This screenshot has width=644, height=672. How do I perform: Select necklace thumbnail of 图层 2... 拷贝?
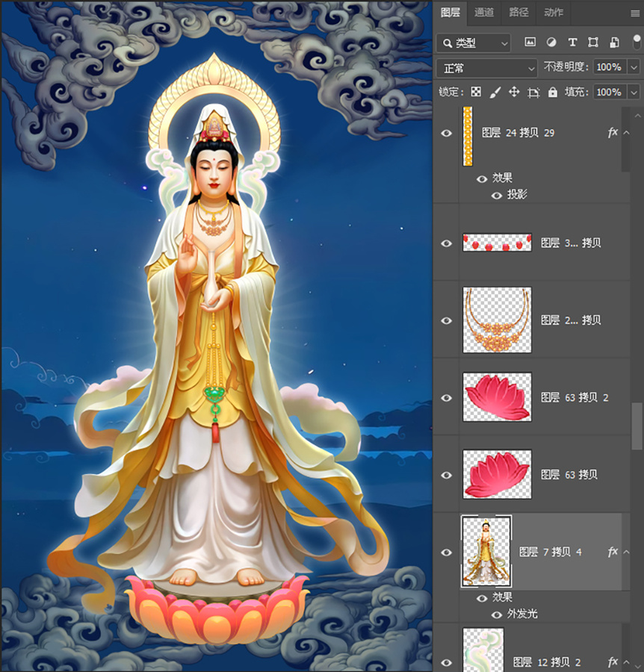[x=498, y=320]
